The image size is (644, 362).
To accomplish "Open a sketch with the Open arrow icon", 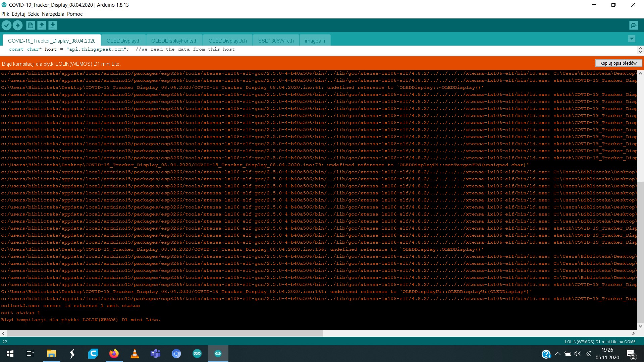I will 42,25.
